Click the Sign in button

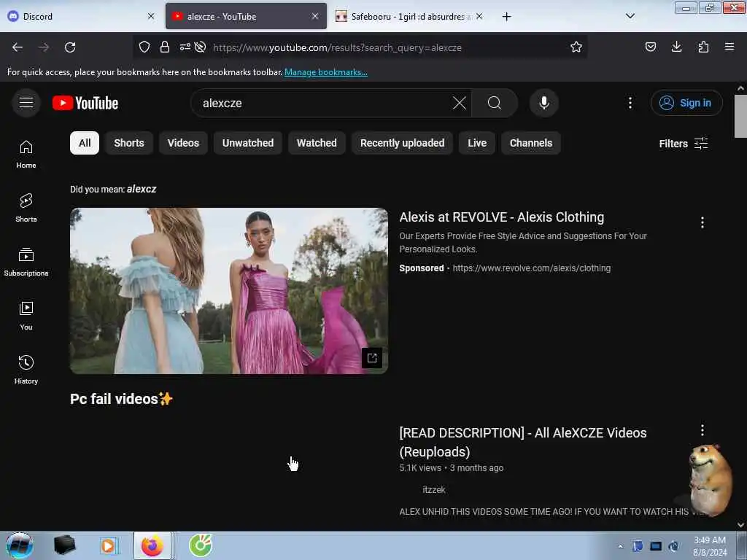click(686, 103)
